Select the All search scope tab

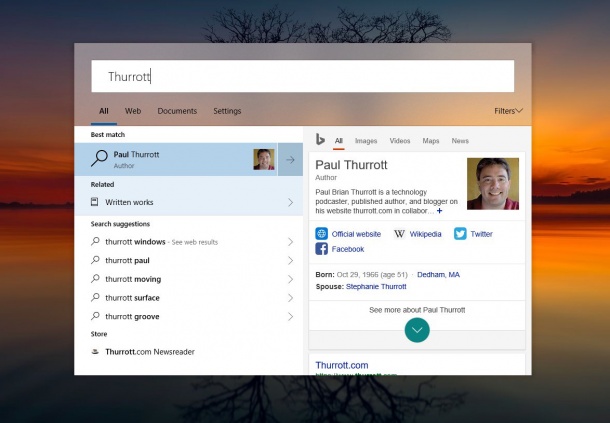tap(104, 111)
